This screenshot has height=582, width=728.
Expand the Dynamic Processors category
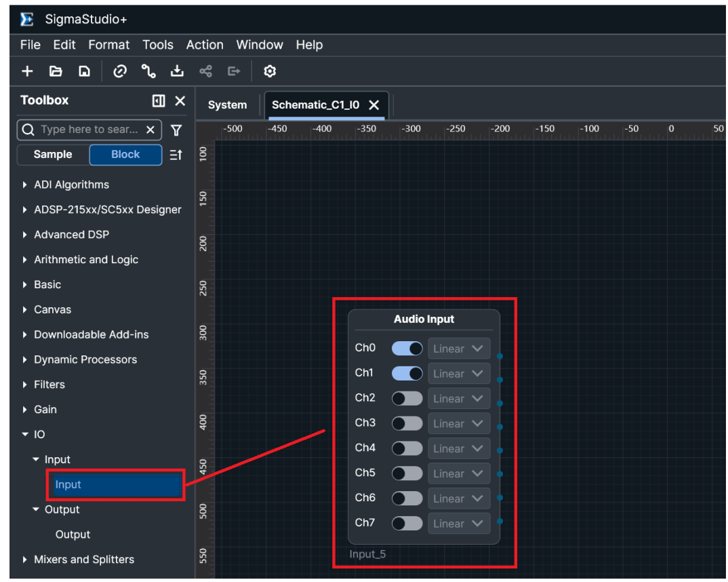(24, 360)
